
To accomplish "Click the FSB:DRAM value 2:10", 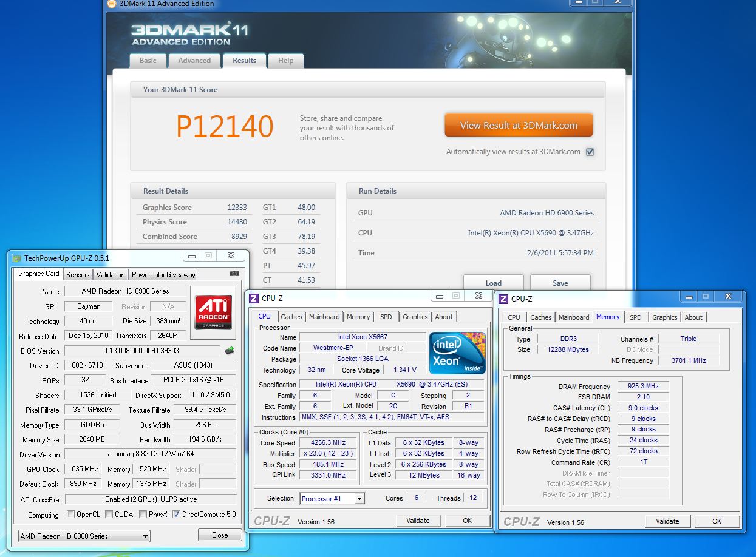I will click(644, 397).
